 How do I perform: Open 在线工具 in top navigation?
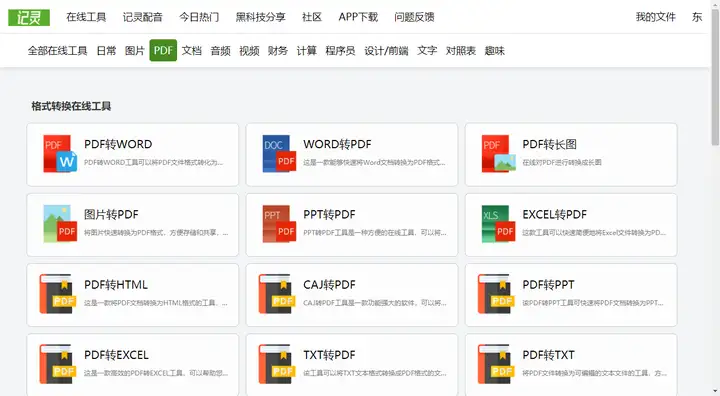click(x=86, y=17)
